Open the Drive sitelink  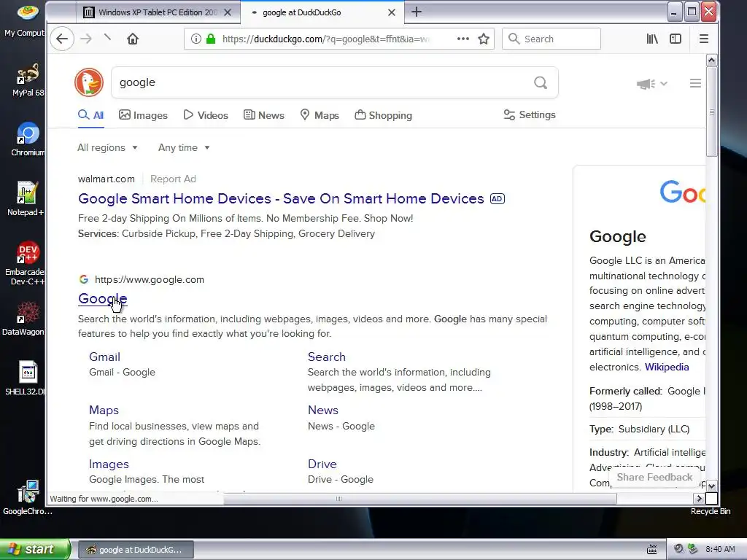322,464
